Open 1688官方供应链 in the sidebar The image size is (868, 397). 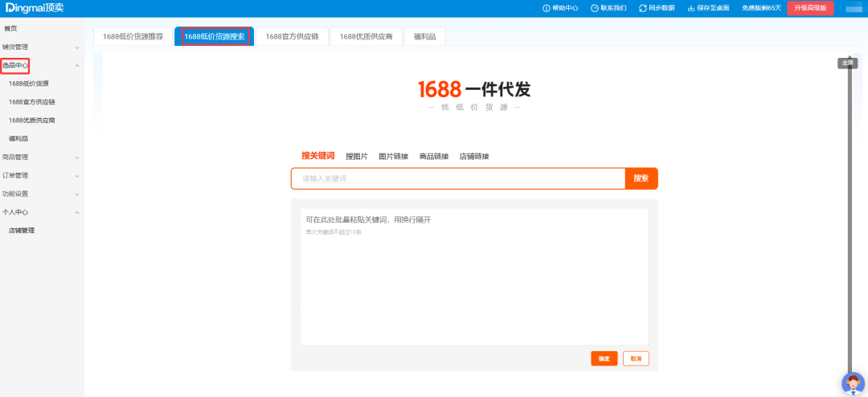pos(32,102)
